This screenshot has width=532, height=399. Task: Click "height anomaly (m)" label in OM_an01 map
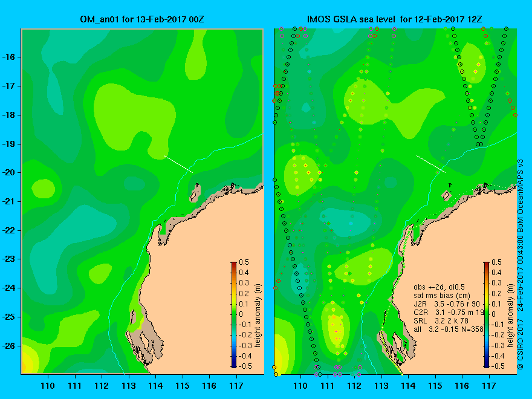[x=258, y=315]
